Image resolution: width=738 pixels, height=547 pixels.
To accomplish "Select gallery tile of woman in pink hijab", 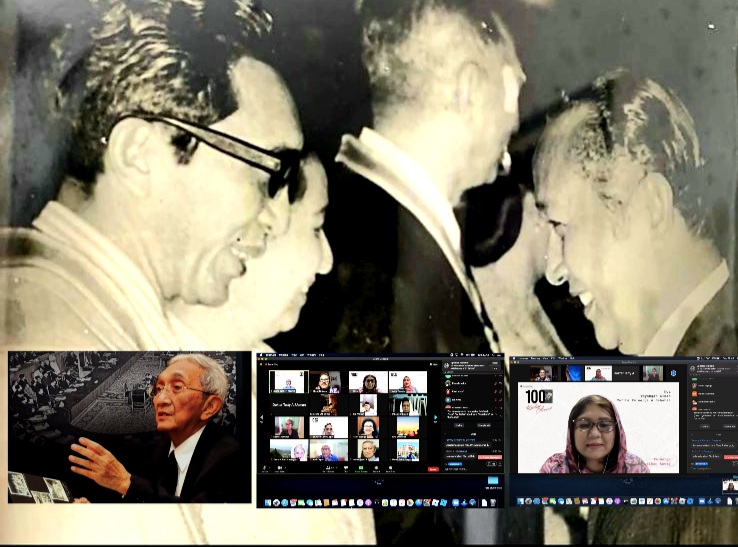I will point(408,382).
